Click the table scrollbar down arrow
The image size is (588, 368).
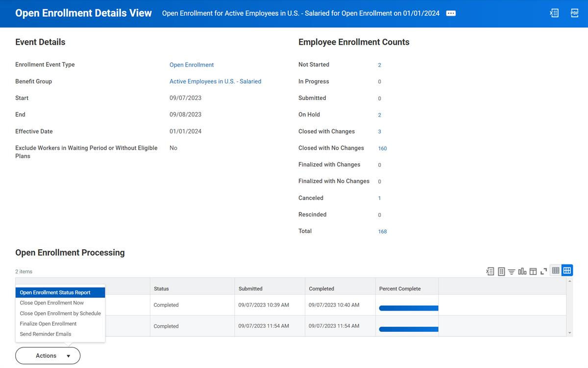pyautogui.click(x=569, y=333)
